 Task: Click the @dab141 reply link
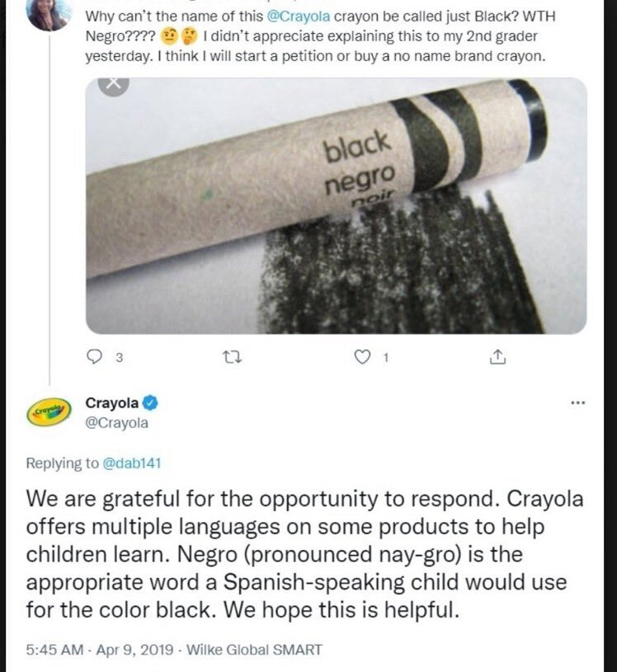coord(131,463)
